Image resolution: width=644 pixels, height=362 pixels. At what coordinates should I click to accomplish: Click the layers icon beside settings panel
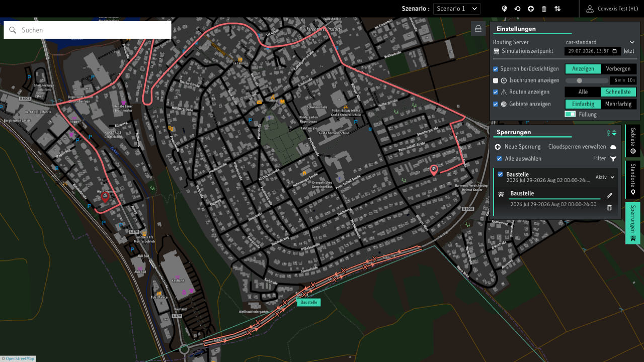point(478,29)
